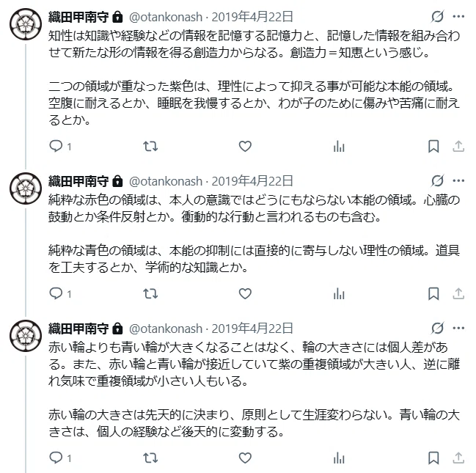Like the second tweet about 純粋な赤色

(x=245, y=293)
